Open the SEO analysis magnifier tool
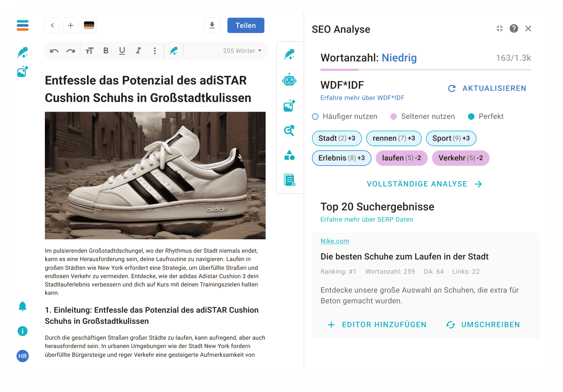 (x=289, y=130)
